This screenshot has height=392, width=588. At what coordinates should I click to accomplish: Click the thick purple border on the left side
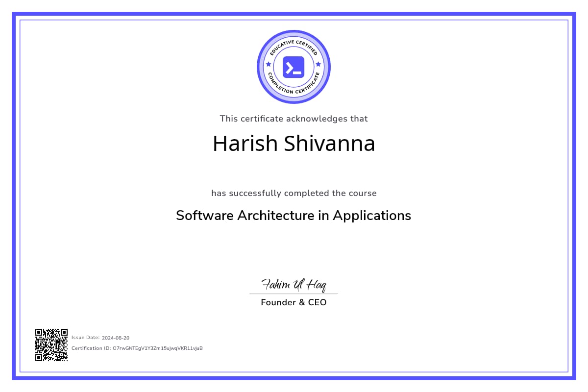[x=14, y=196]
